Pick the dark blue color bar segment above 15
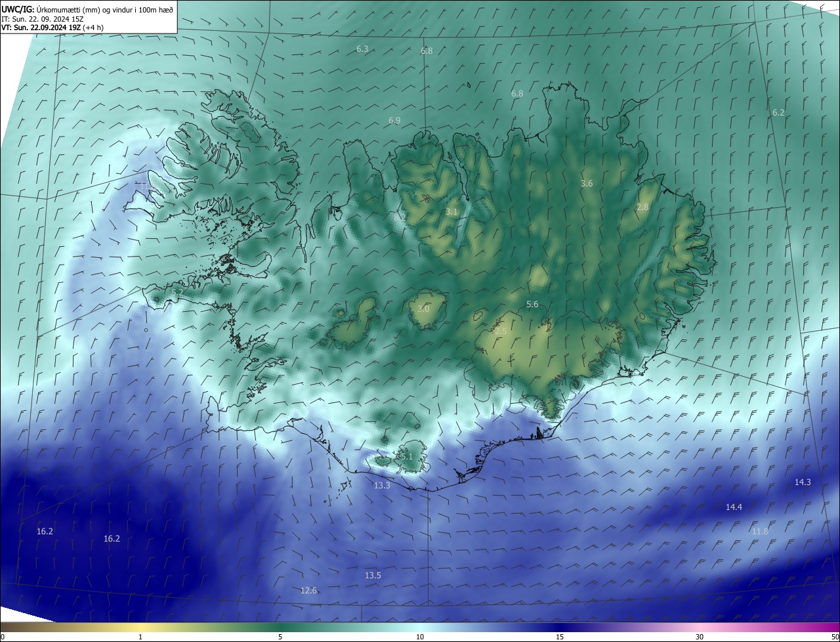This screenshot has width=840, height=642. [560, 627]
